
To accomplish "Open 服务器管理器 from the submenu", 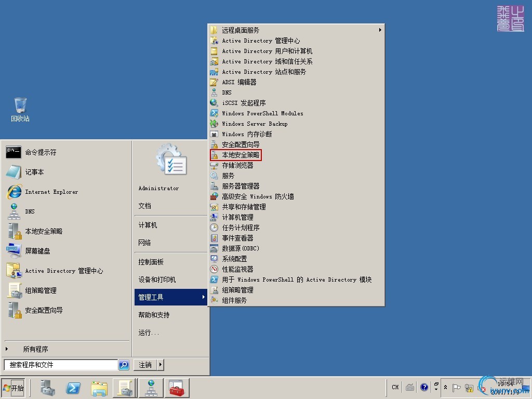I will pos(296,186).
